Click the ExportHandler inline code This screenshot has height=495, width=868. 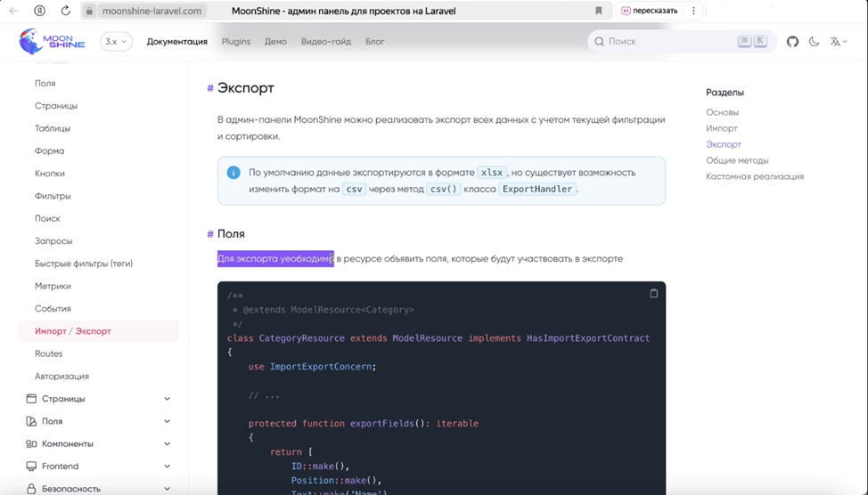[537, 189]
